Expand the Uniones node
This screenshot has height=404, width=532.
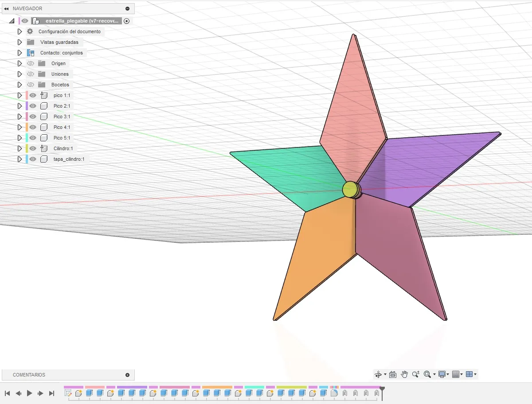20,74
